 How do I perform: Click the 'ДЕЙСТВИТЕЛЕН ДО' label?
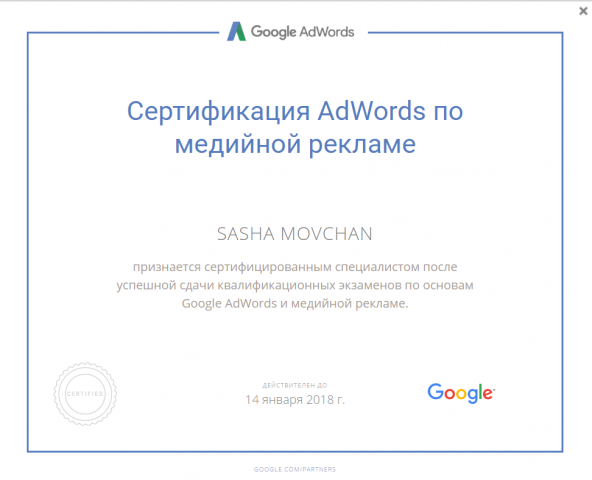[294, 386]
